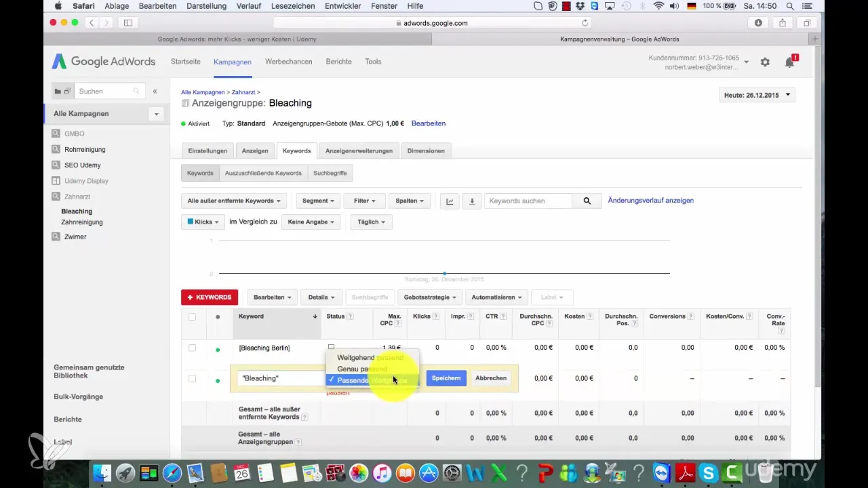
Task: Open the Klicks metric dropdown
Action: point(203,222)
